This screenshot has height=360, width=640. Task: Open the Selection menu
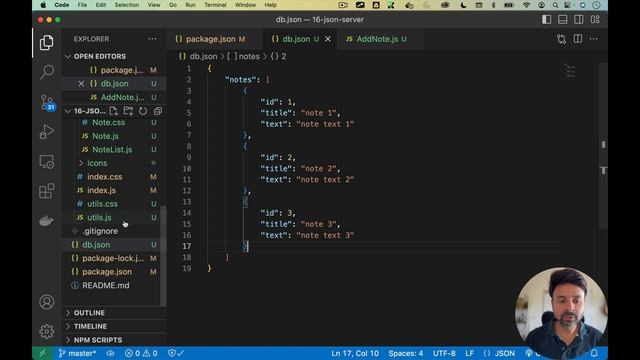[x=127, y=5]
